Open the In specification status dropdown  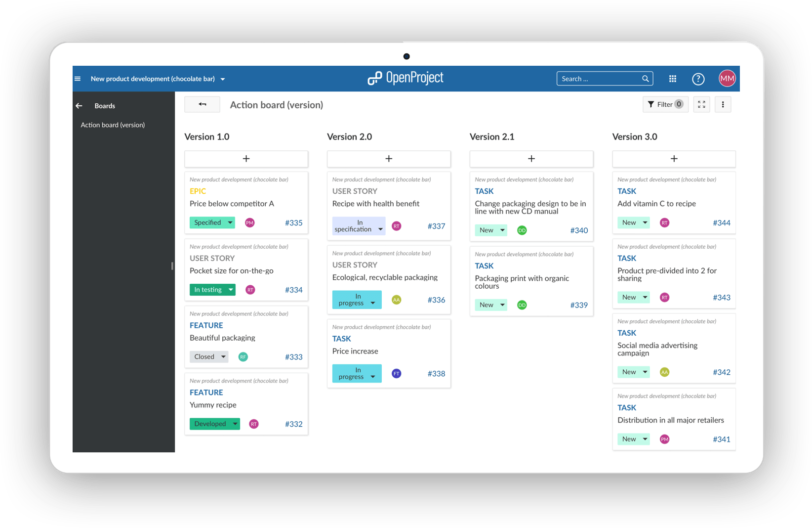point(359,226)
